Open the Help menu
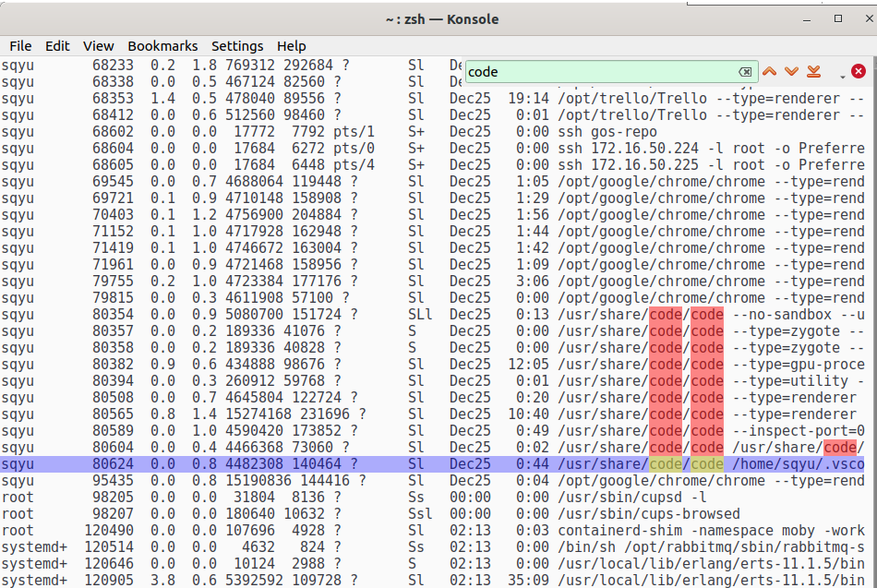Viewport: 877px width, 588px height. pyautogui.click(x=292, y=46)
